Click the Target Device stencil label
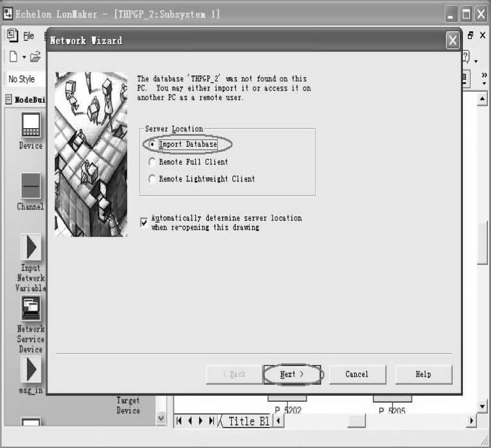The image size is (491, 448). 128,405
